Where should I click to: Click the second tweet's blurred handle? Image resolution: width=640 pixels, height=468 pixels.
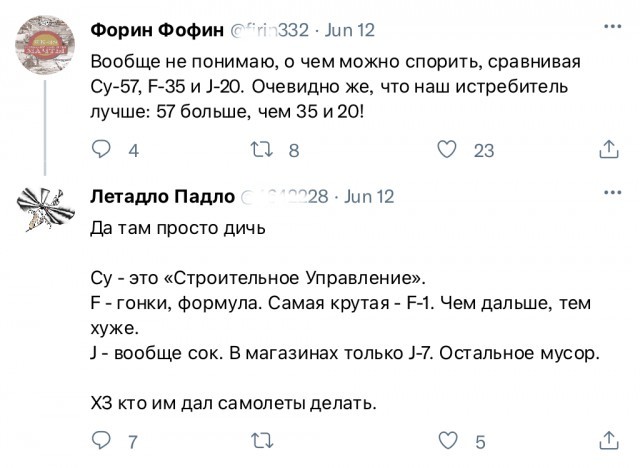point(284,196)
